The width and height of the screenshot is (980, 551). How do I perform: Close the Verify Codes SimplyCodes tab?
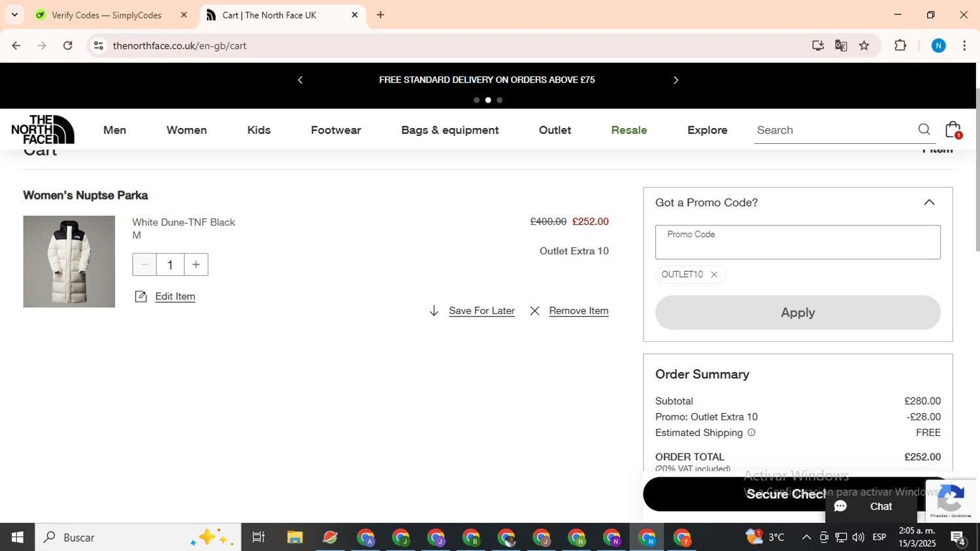coord(184,15)
